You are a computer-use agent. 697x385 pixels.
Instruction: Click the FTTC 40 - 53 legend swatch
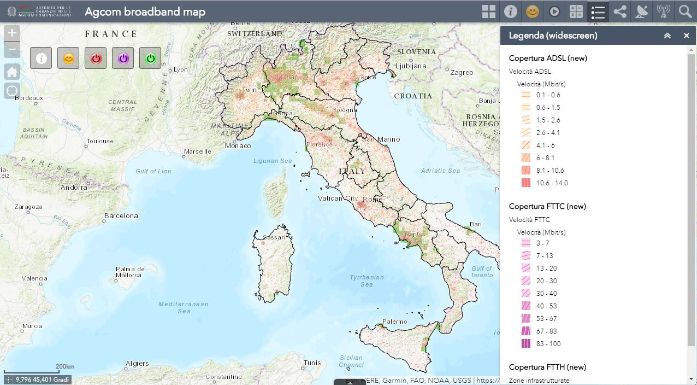coord(526,306)
